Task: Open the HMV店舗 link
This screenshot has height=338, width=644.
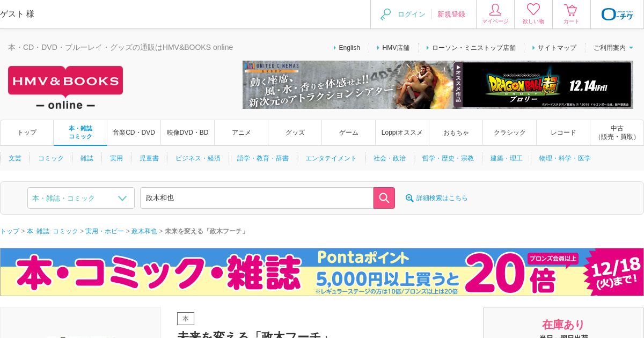Action: pyautogui.click(x=396, y=48)
